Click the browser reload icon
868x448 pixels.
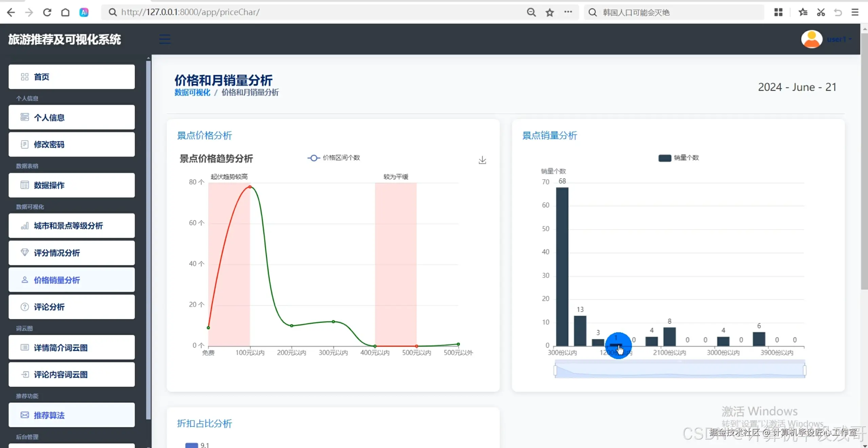coord(47,13)
